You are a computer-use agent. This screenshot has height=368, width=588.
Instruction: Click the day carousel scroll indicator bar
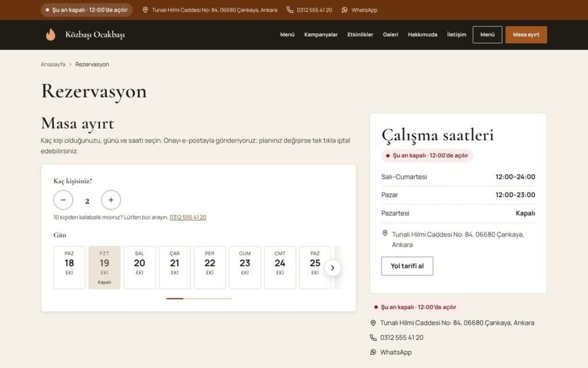pyautogui.click(x=199, y=298)
